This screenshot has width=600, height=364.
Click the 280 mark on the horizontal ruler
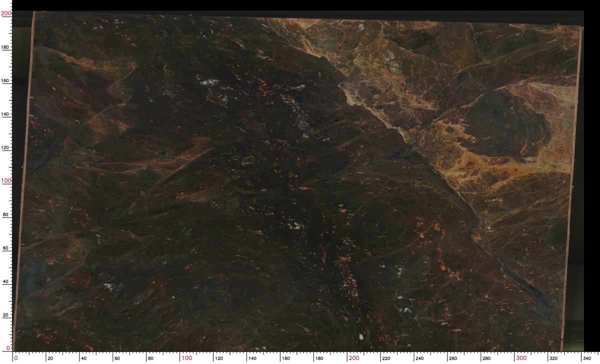point(487,358)
